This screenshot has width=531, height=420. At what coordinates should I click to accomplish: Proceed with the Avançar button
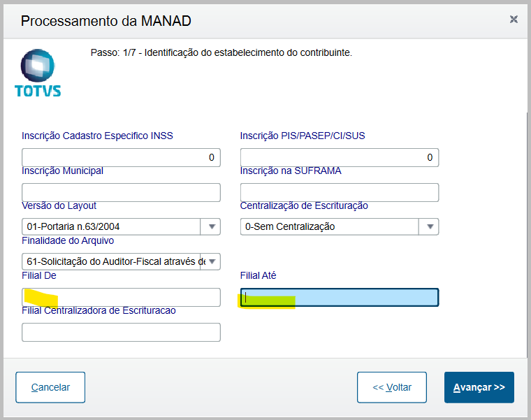479,387
